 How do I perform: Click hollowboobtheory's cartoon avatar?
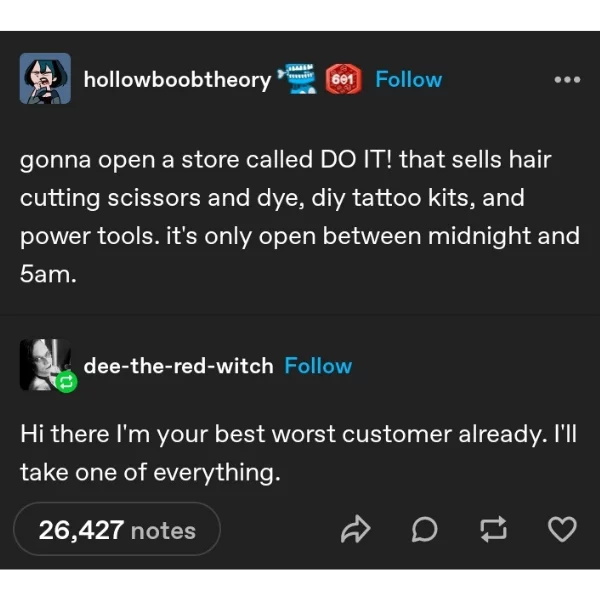(x=45, y=78)
